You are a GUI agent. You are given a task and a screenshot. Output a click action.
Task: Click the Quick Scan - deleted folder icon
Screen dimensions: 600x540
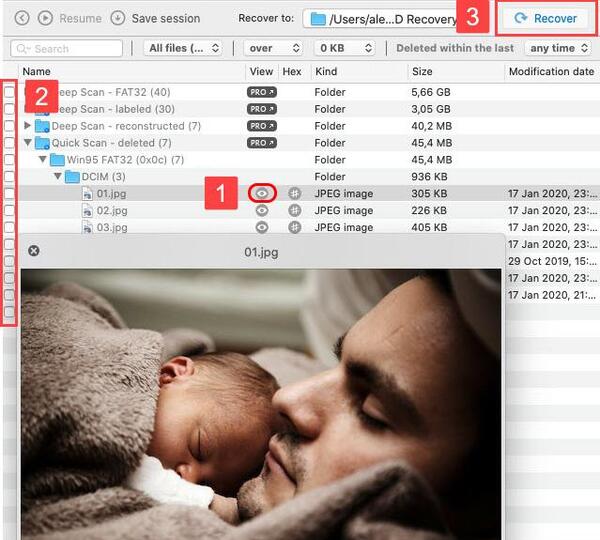(42, 143)
